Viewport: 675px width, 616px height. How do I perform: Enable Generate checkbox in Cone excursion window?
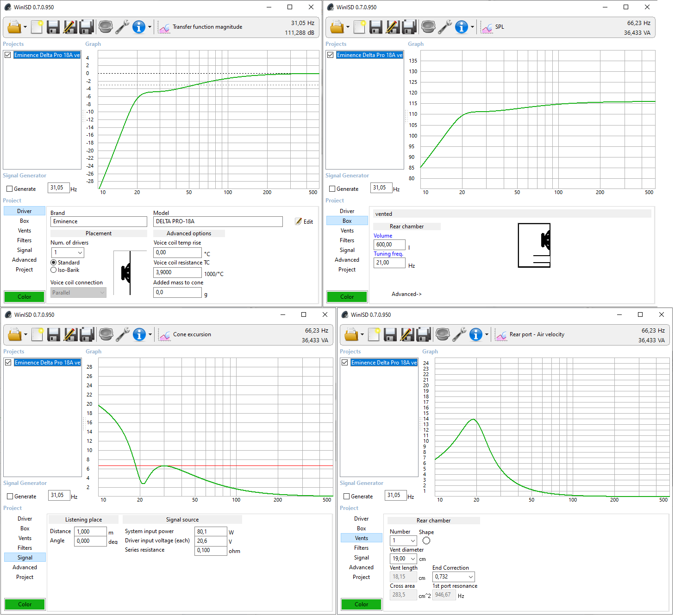pos(10,497)
